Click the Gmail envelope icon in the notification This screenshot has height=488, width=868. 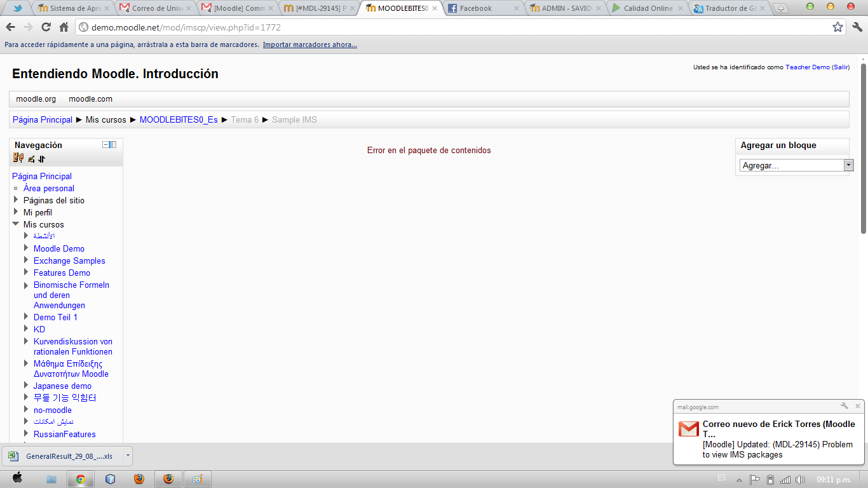(x=689, y=429)
